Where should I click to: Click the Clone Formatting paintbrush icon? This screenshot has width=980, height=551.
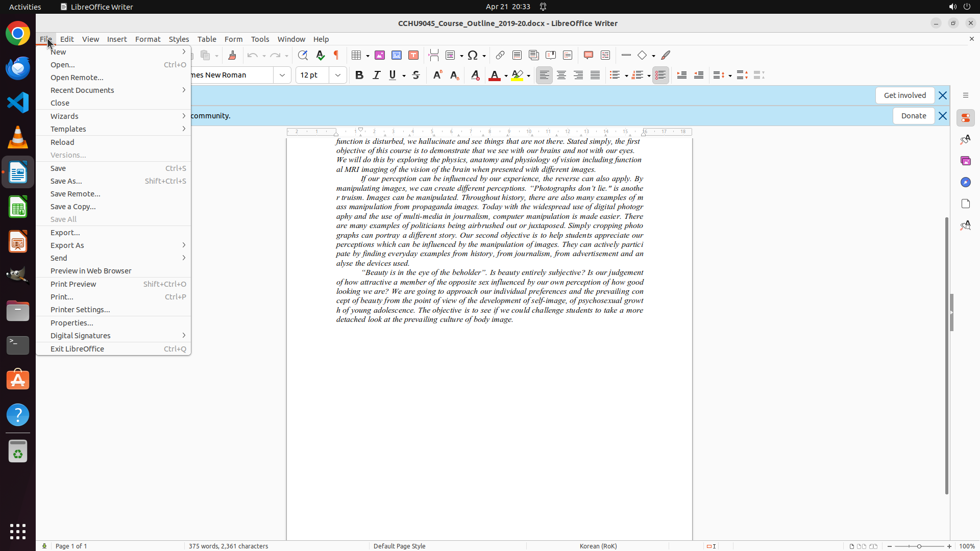point(232,55)
